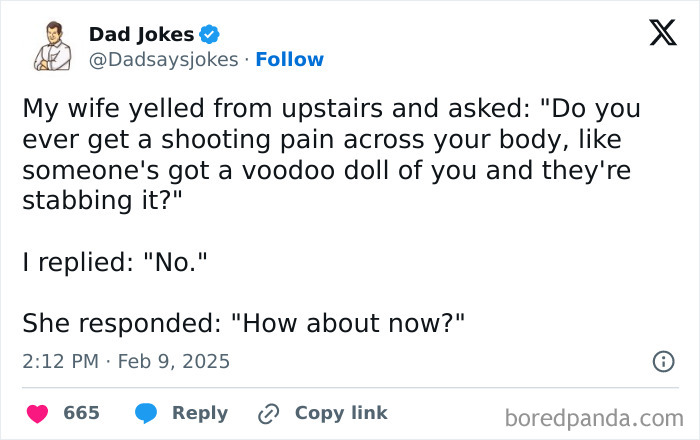
Task: Click the tweet's first paragraph text
Action: 331,154
